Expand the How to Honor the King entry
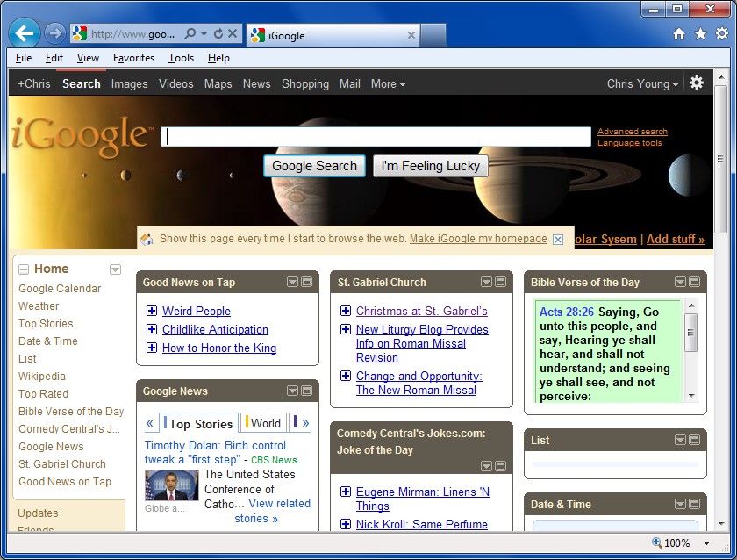737x560 pixels. (x=152, y=348)
